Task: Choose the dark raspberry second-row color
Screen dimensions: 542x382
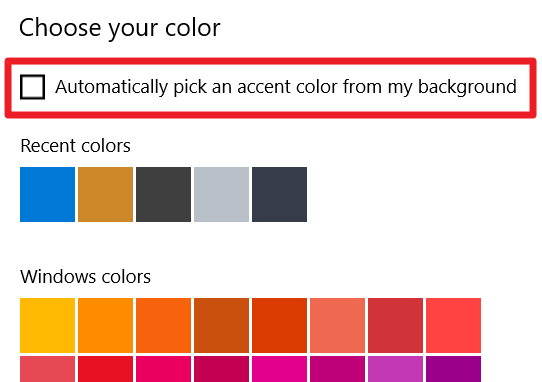Action: [222, 369]
